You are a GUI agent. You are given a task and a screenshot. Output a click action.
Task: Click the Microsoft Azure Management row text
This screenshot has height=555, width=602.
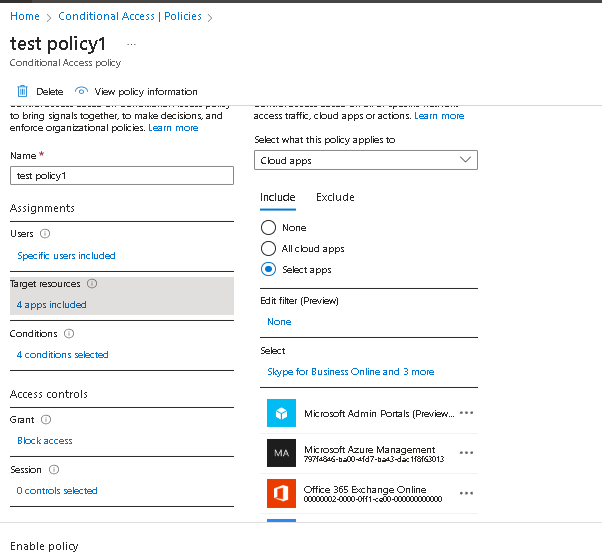[x=369, y=449]
